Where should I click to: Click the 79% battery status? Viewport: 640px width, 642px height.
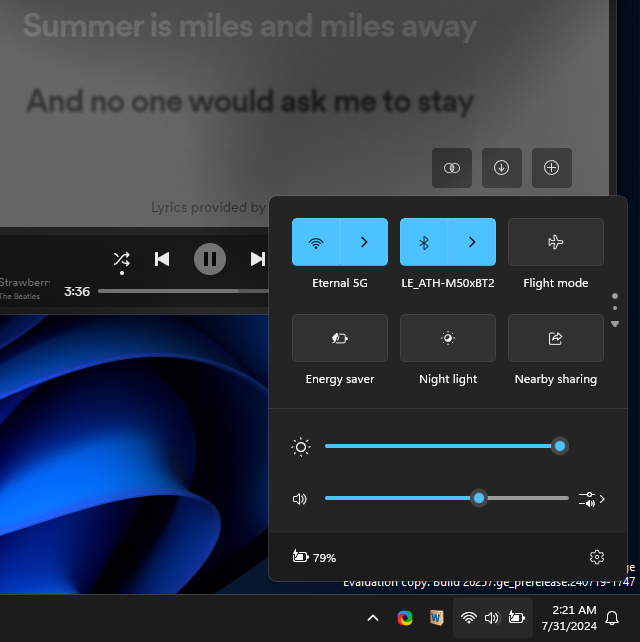click(314, 557)
